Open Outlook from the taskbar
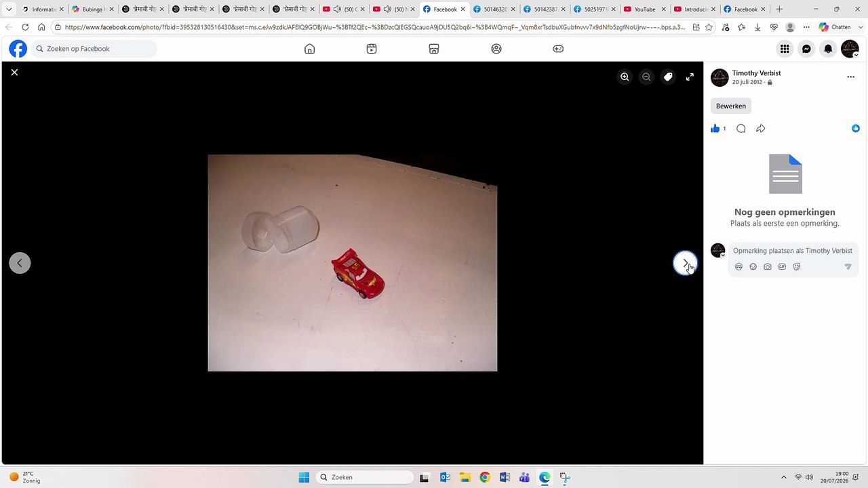868x488 pixels. (445, 477)
